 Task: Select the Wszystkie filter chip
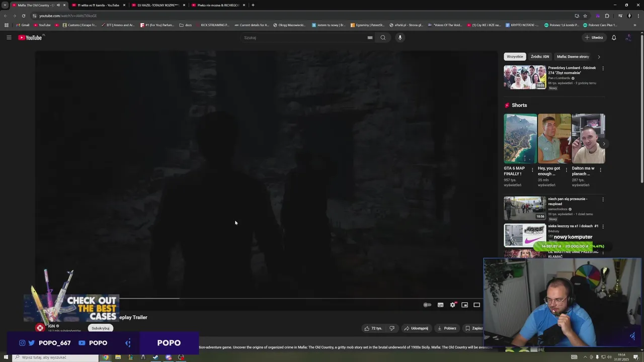tap(515, 57)
